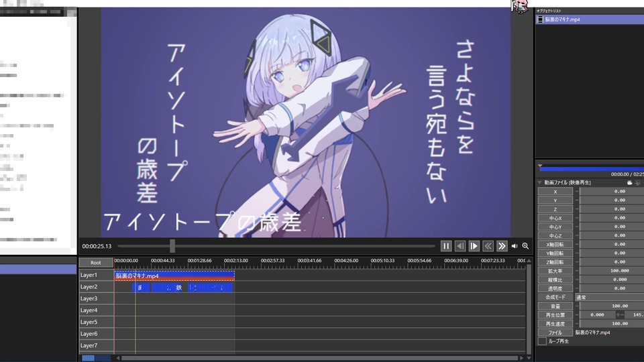Screen dimensions: 644x362
Task: Click the film icon beside 脳裏のマキナ.mp4
Action: point(541,19)
